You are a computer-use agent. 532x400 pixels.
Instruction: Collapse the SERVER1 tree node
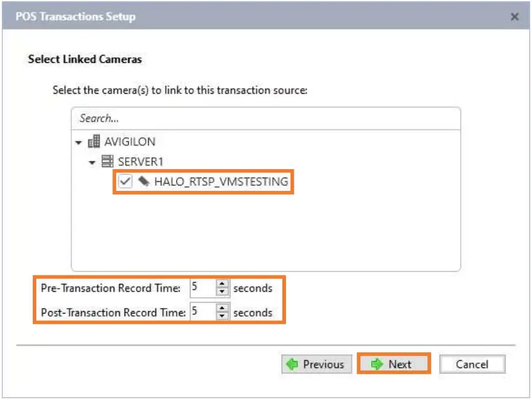click(92, 163)
